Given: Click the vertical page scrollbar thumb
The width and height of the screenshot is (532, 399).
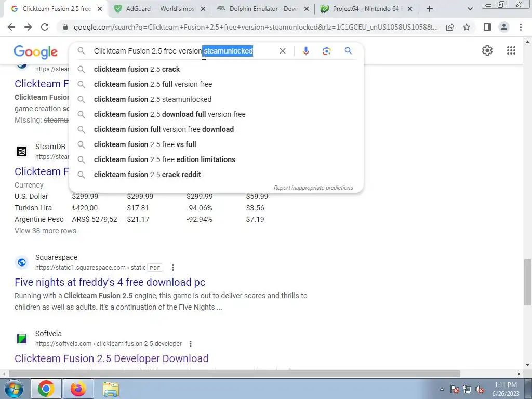Looking at the screenshot, I should click(x=527, y=282).
